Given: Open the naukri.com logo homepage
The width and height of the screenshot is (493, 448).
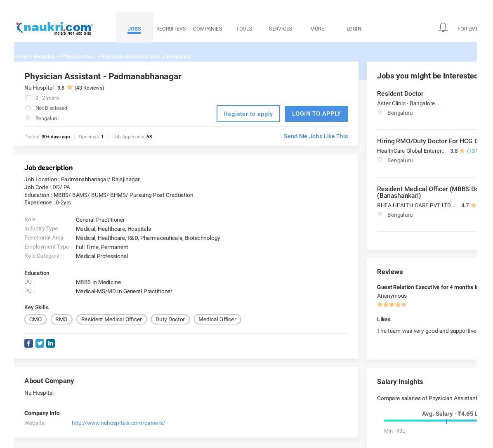Looking at the screenshot, I should tap(54, 28).
